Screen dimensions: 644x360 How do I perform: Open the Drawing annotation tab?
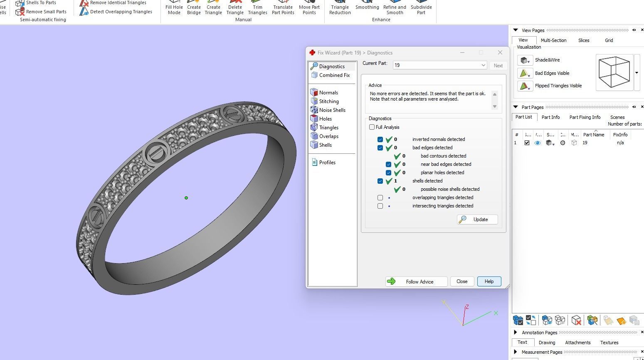(547, 343)
